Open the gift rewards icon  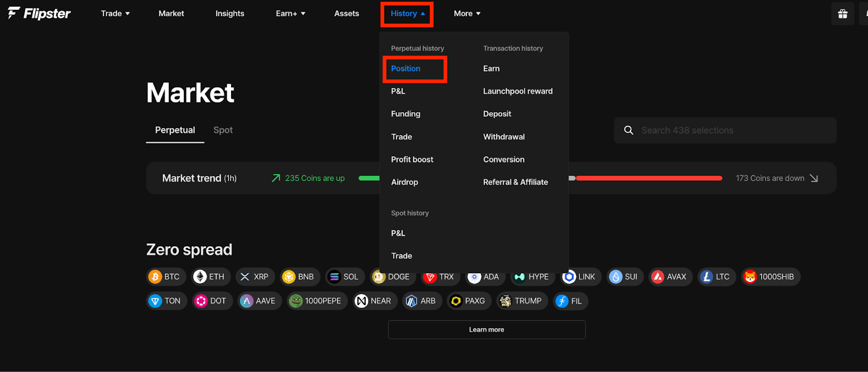pos(843,14)
